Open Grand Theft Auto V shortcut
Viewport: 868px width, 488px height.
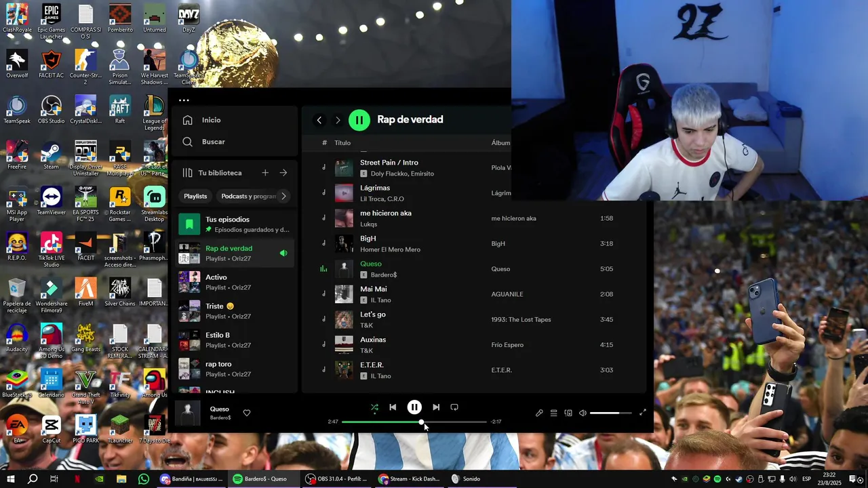(x=85, y=387)
